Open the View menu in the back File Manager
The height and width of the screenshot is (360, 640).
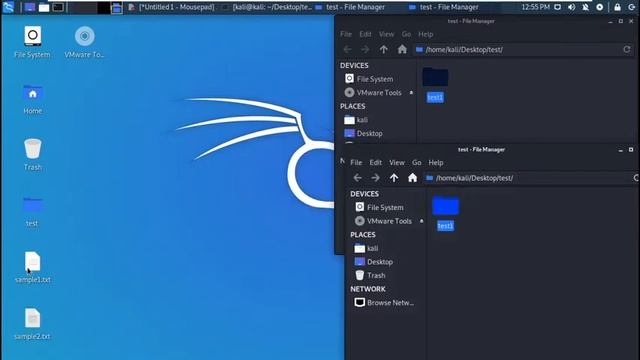pyautogui.click(x=387, y=34)
